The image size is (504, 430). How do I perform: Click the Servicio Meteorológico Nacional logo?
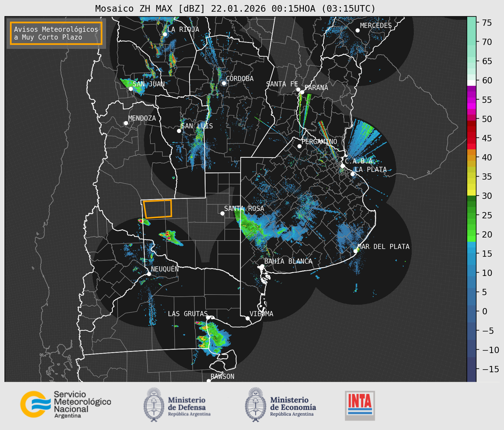[x=66, y=404]
